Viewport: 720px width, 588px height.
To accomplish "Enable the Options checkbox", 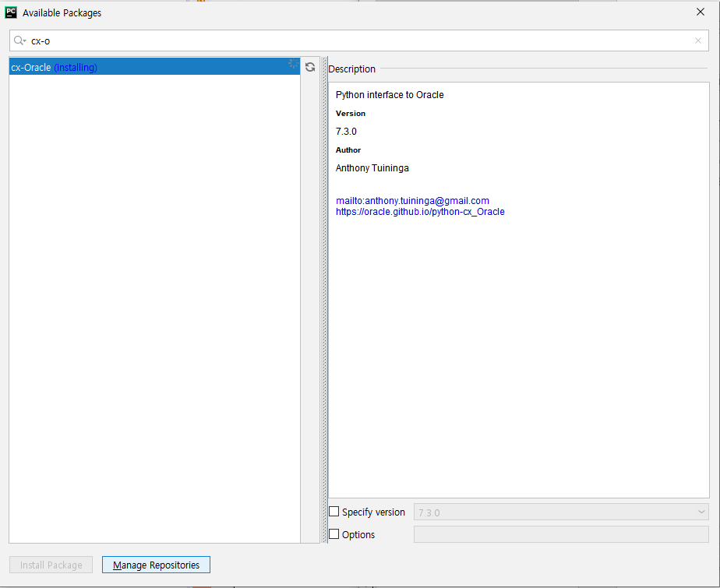I will tap(334, 533).
